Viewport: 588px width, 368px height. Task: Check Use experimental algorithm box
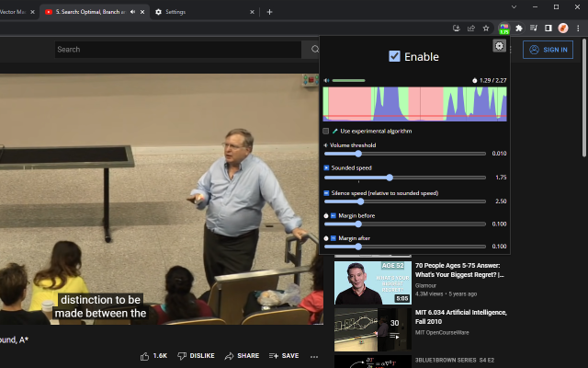326,131
